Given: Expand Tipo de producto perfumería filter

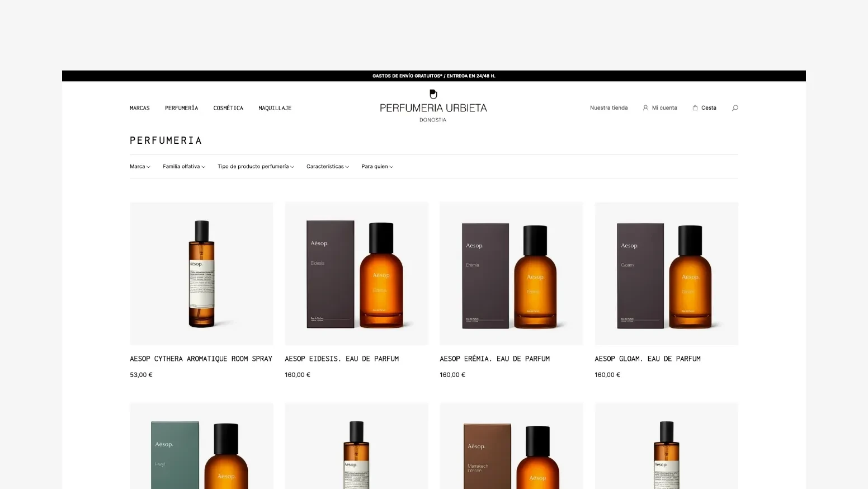Looking at the screenshot, I should coord(256,167).
